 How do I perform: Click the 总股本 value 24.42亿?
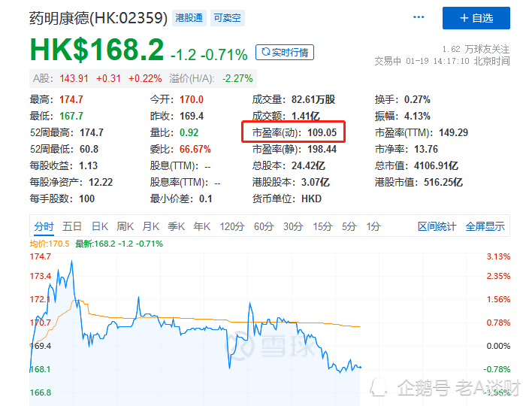click(x=308, y=165)
